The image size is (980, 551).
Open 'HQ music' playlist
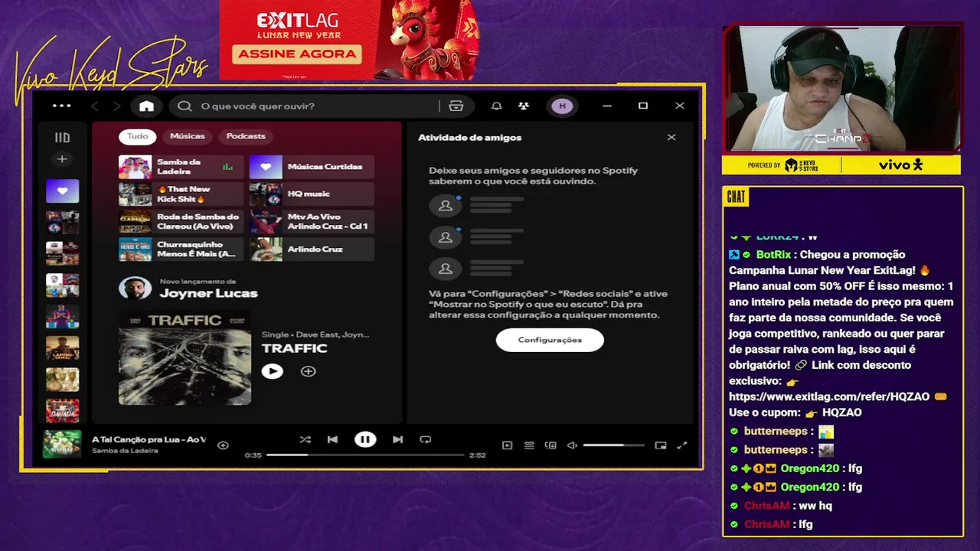tap(312, 194)
